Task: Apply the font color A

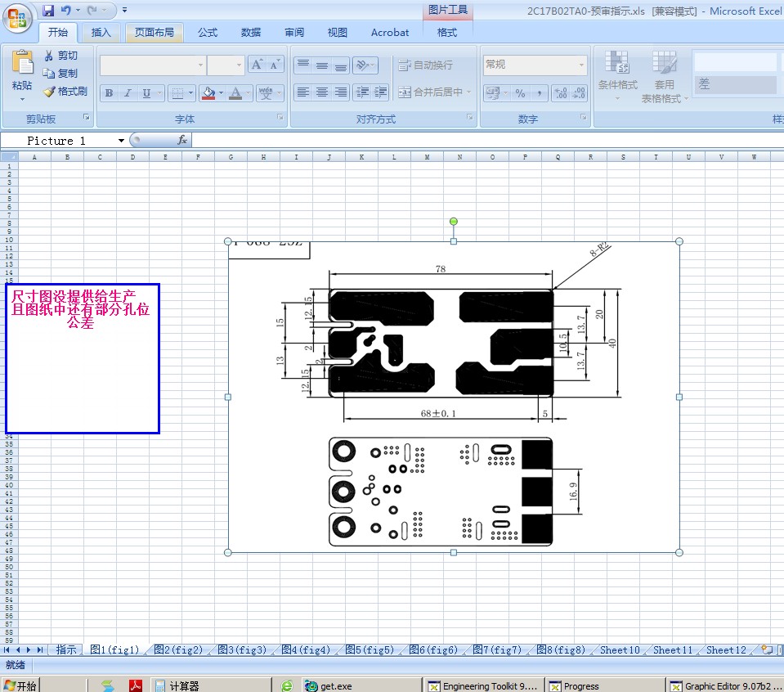Action: click(235, 93)
